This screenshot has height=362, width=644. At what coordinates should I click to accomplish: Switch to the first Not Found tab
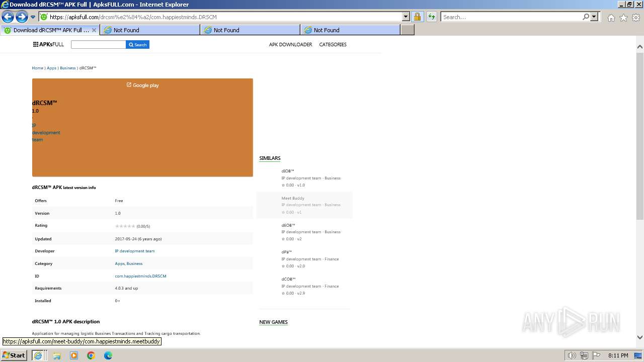(150, 30)
